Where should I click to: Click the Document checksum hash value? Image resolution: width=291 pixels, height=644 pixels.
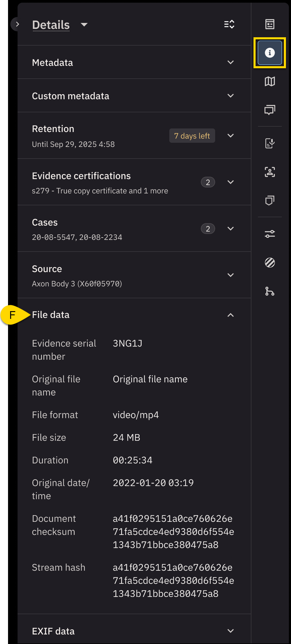tap(173, 532)
